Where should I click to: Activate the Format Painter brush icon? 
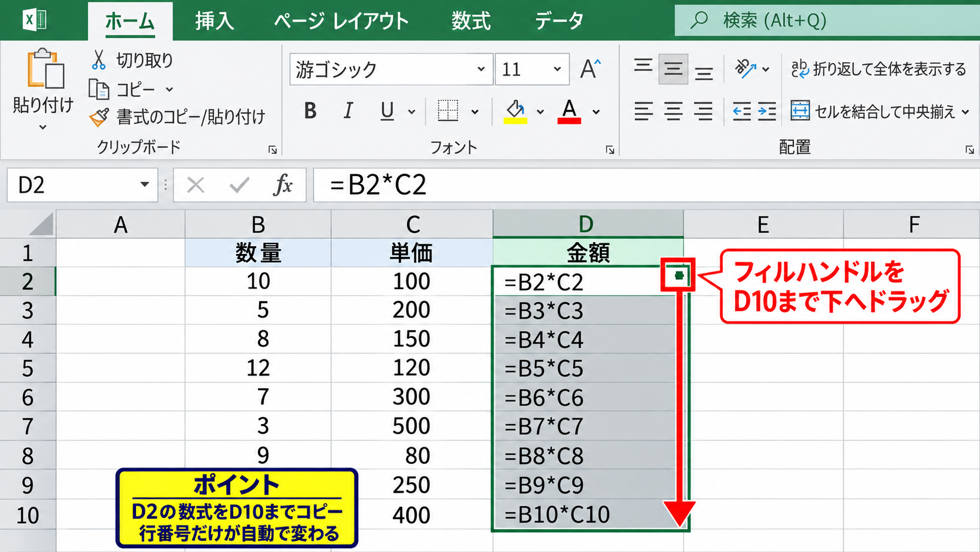click(x=98, y=117)
